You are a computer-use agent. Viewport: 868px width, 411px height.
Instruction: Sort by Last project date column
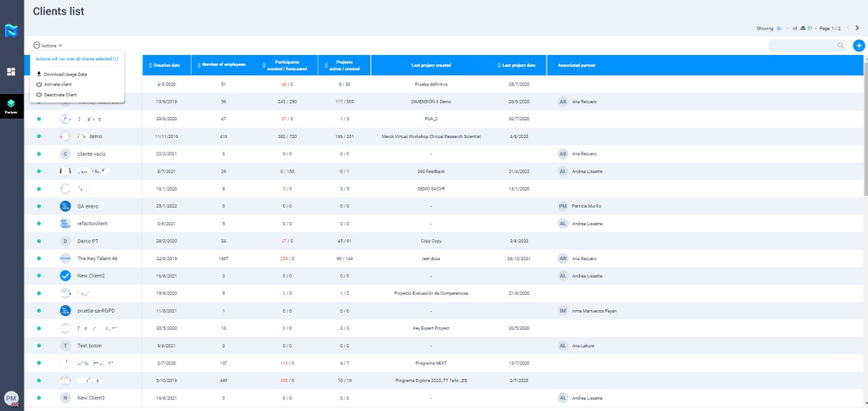click(518, 65)
